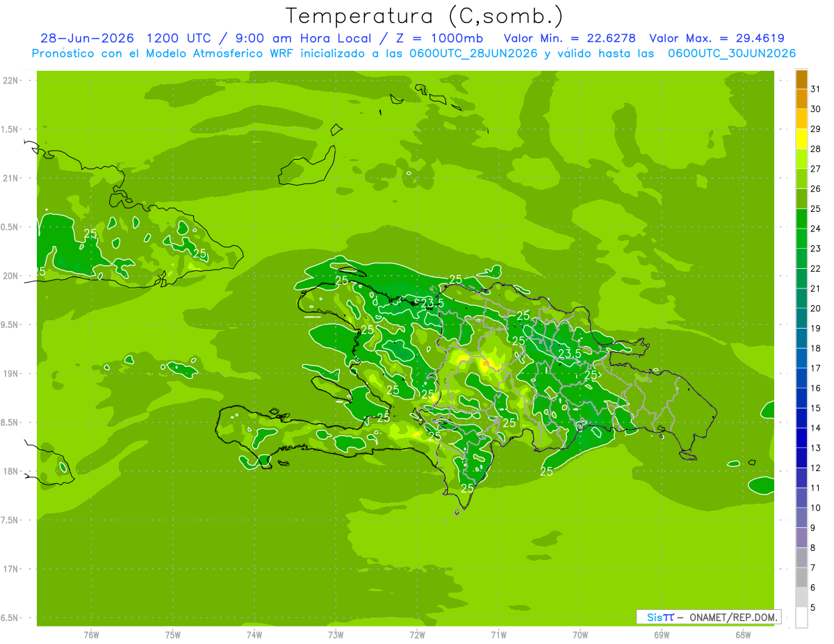This screenshot has width=834, height=644.
Task: Click the '24' value on color scale
Action: 815,229
